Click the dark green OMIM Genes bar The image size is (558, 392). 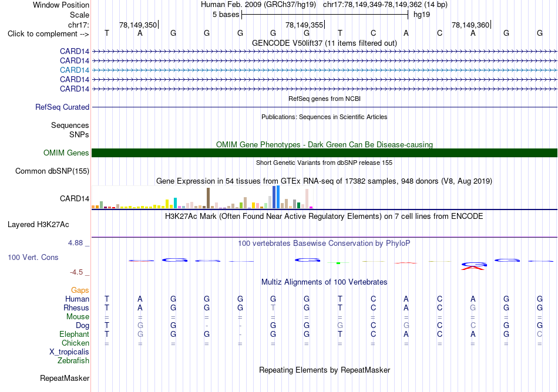[x=324, y=153]
